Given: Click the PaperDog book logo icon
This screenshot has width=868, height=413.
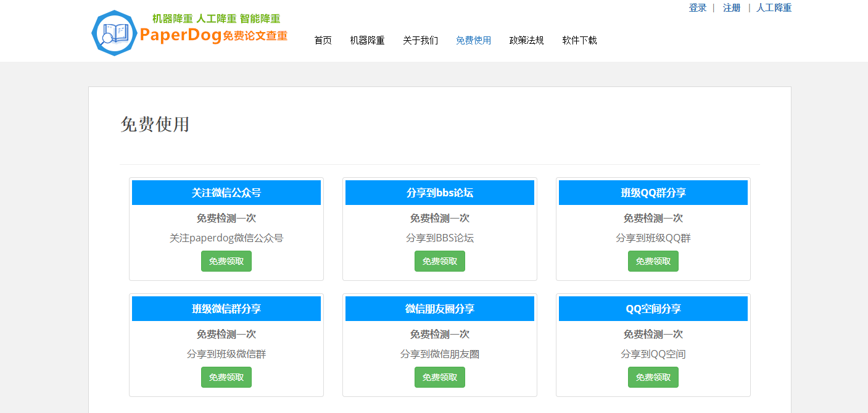Looking at the screenshot, I should [115, 33].
